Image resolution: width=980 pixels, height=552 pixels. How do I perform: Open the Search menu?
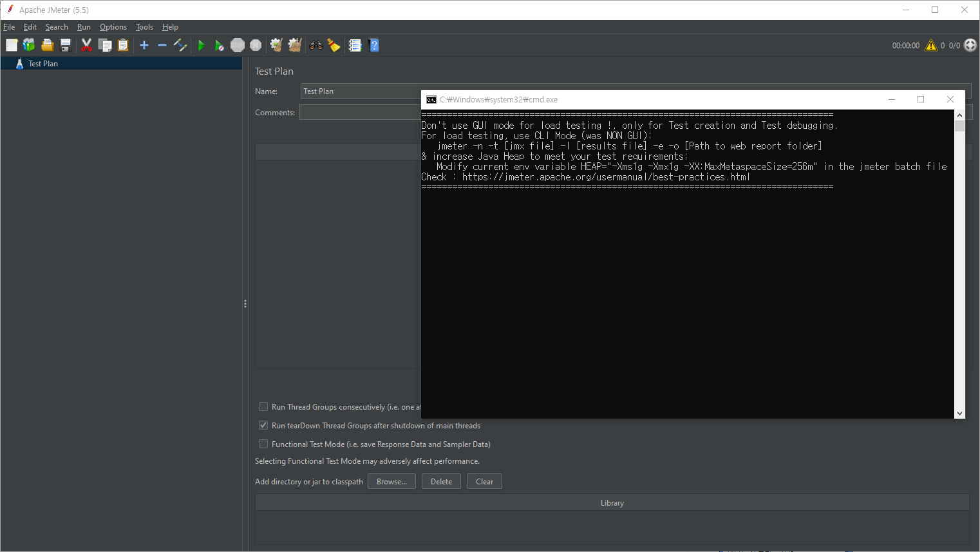57,27
